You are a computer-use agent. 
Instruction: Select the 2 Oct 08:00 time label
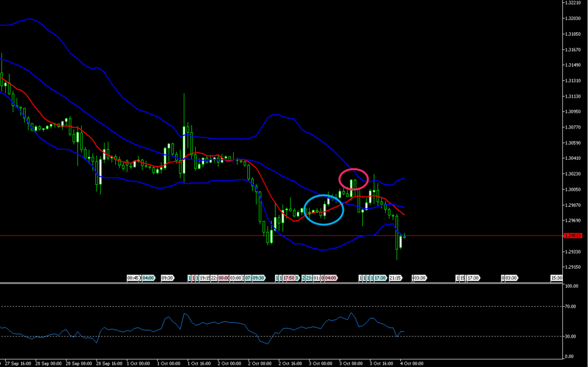point(260,364)
